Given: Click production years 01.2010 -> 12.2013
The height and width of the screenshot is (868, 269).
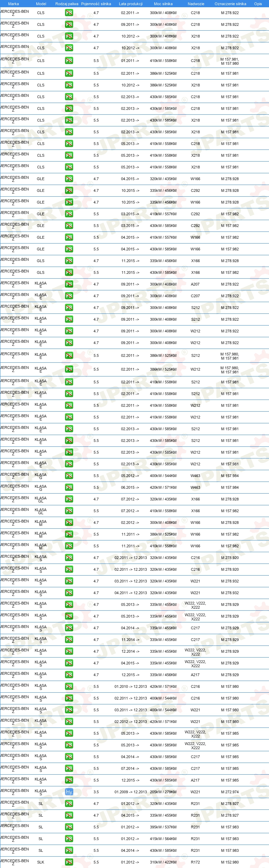Looking at the screenshot, I should [x=131, y=686].
